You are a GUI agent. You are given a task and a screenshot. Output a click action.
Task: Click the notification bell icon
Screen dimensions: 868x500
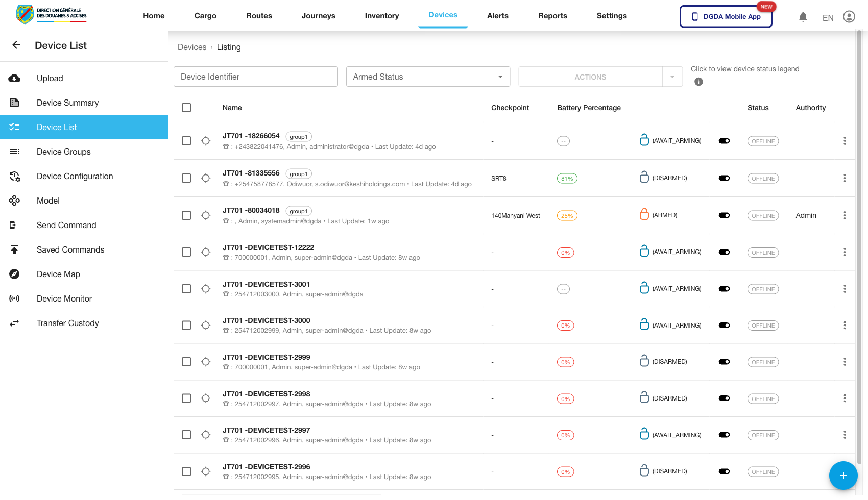tap(803, 17)
